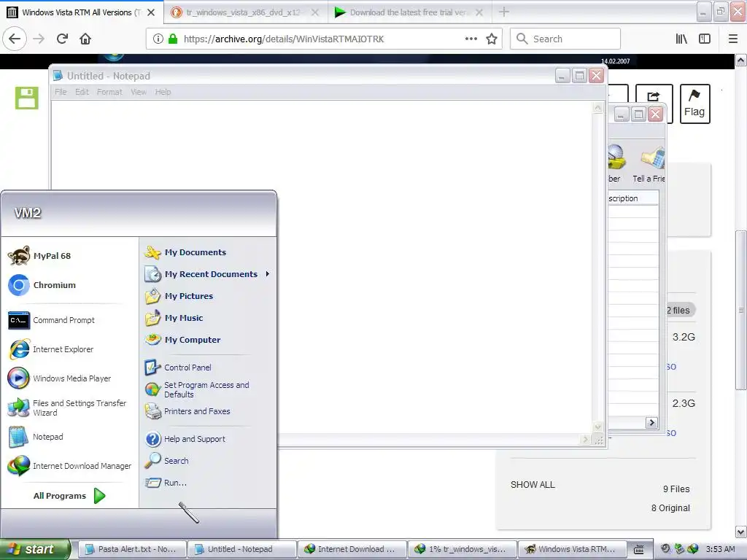The width and height of the screenshot is (747, 560).
Task: Click Tell a Friend icon in IDM window
Action: click(x=651, y=164)
